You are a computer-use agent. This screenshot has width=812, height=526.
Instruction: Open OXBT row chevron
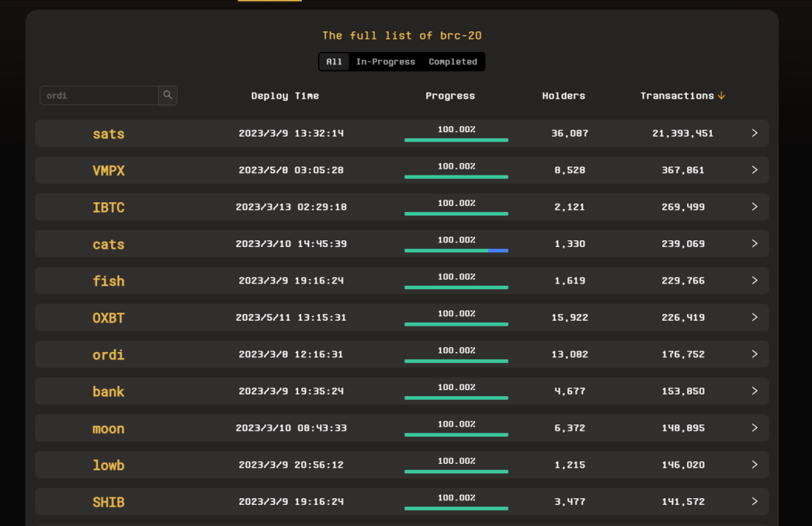coord(754,317)
